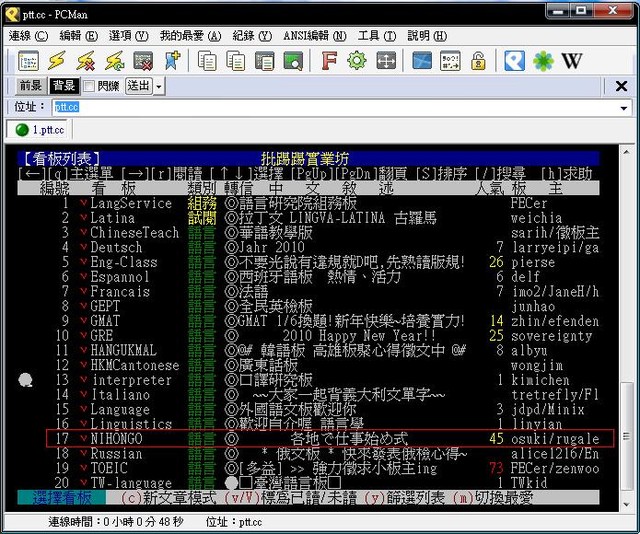Select the GMAT board row
Screen dimensions: 640x534
(308, 321)
